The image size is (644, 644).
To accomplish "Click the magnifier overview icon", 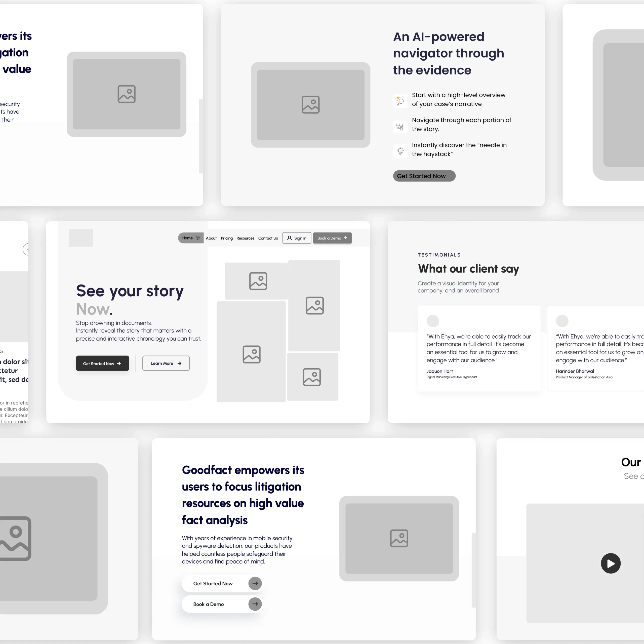I will tap(400, 101).
